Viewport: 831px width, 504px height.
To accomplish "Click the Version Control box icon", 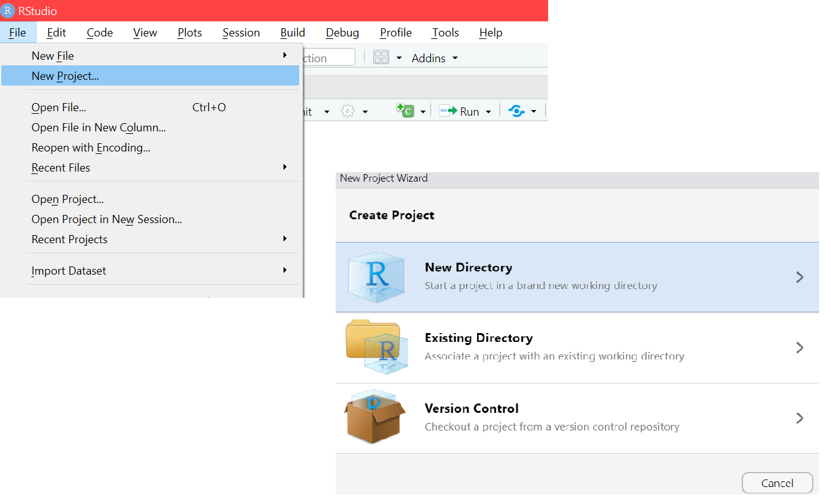I will click(x=377, y=416).
